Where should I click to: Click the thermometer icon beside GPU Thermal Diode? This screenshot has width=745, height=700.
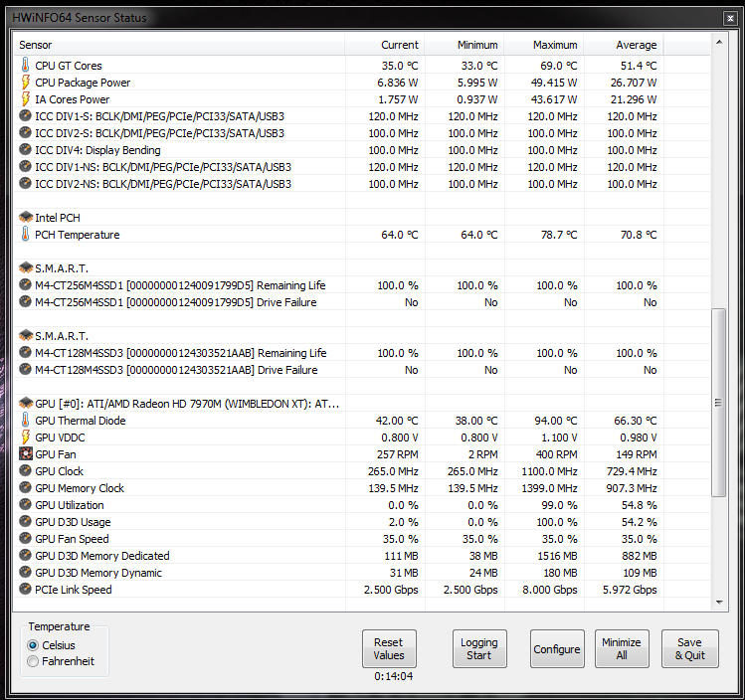click(x=25, y=421)
